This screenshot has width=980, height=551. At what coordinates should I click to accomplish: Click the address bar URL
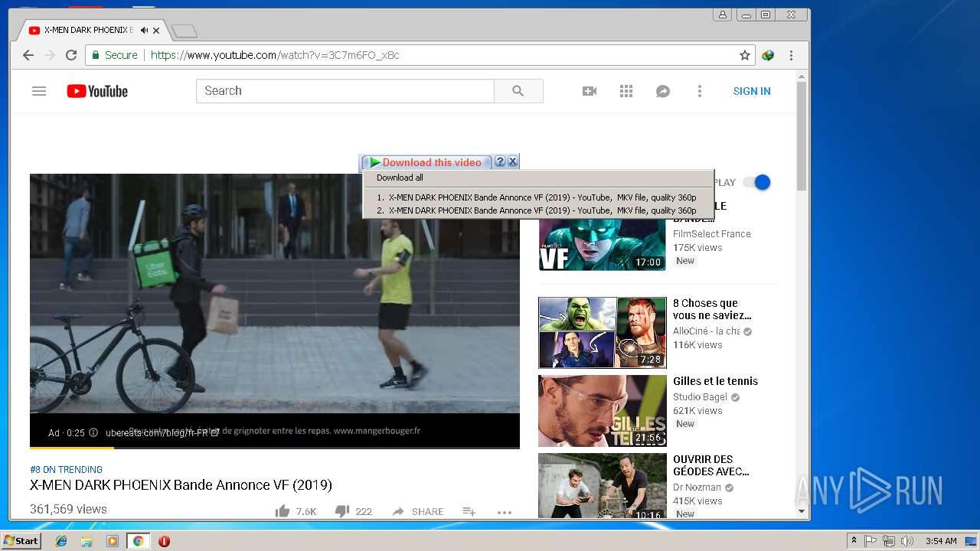[x=275, y=55]
